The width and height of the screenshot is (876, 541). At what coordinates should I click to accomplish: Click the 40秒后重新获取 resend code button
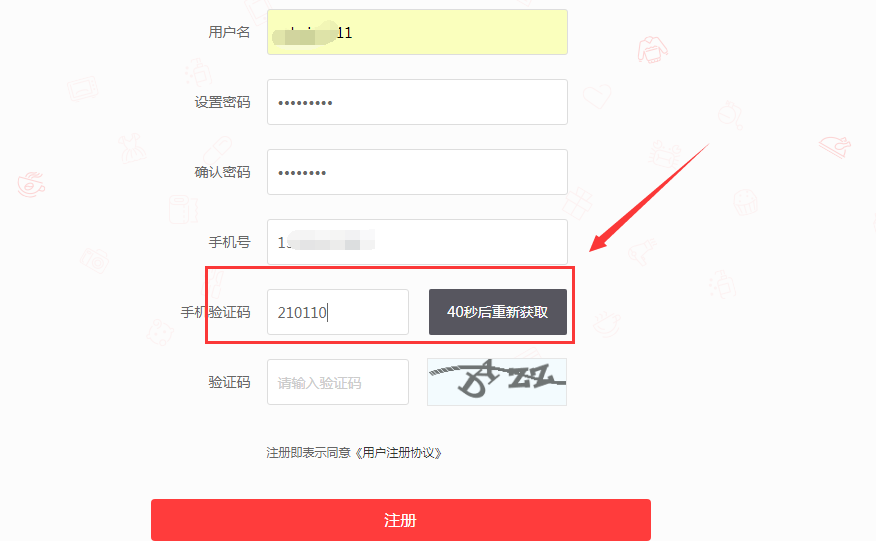pos(498,312)
